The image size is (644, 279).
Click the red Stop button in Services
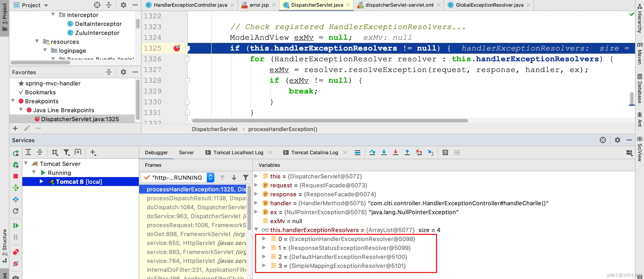[x=15, y=176]
